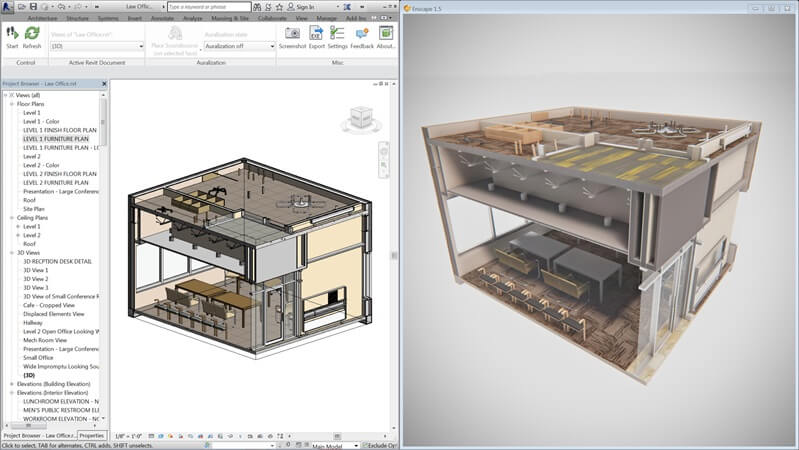Click the Save icon in quick access toolbar
Screen dimensions: 799x450
click(x=33, y=7)
